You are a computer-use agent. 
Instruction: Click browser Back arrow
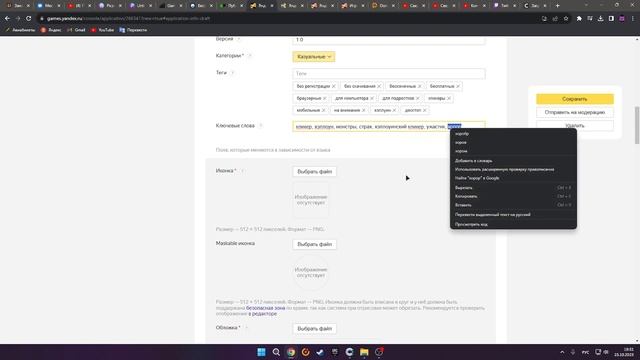7,18
